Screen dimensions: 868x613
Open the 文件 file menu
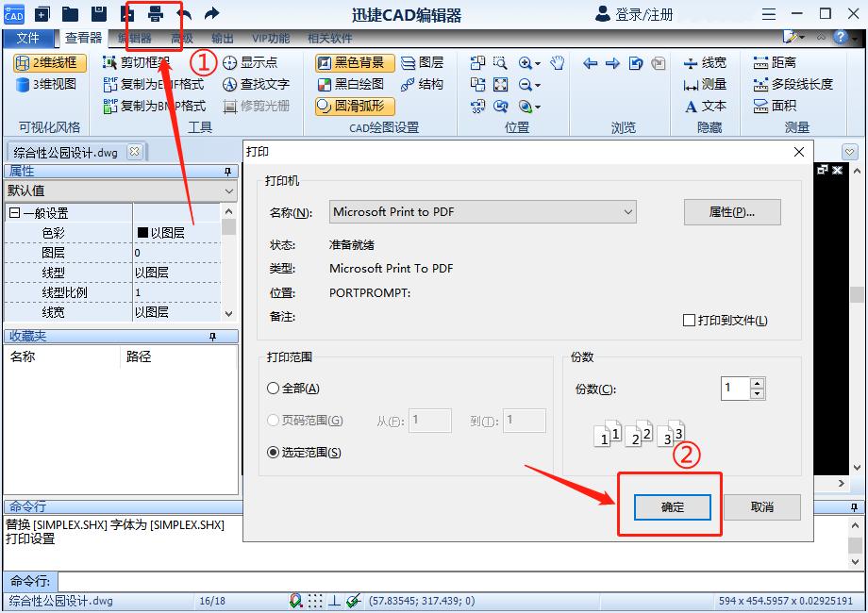click(29, 38)
